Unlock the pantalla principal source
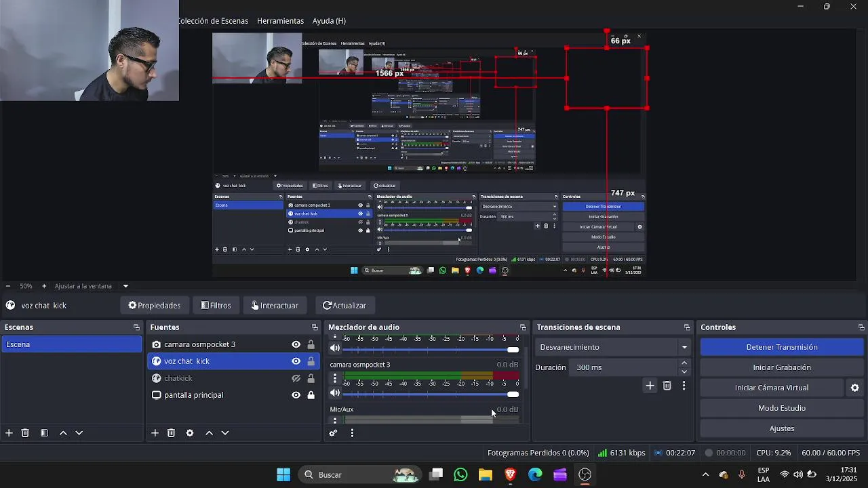 pos(311,395)
